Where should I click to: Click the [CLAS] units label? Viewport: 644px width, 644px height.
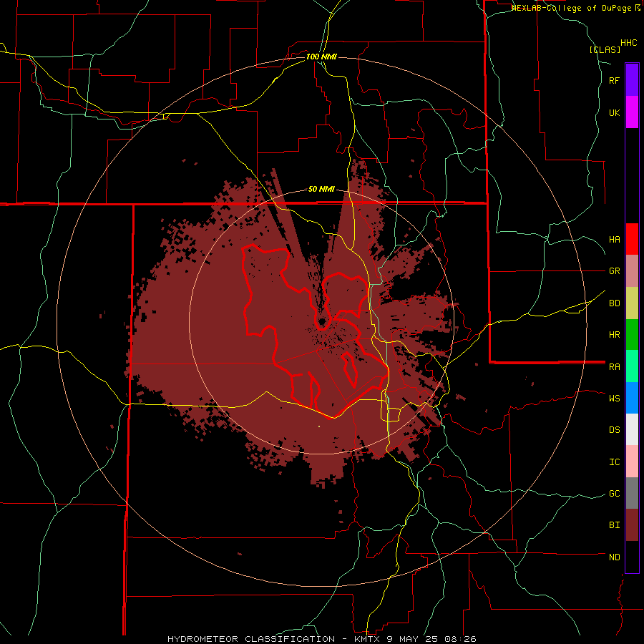(605, 50)
